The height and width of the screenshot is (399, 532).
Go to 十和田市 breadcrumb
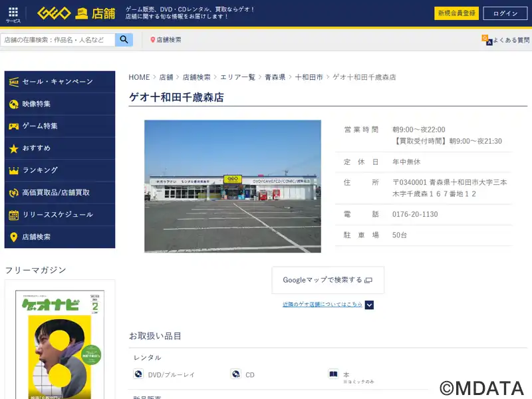(x=309, y=77)
